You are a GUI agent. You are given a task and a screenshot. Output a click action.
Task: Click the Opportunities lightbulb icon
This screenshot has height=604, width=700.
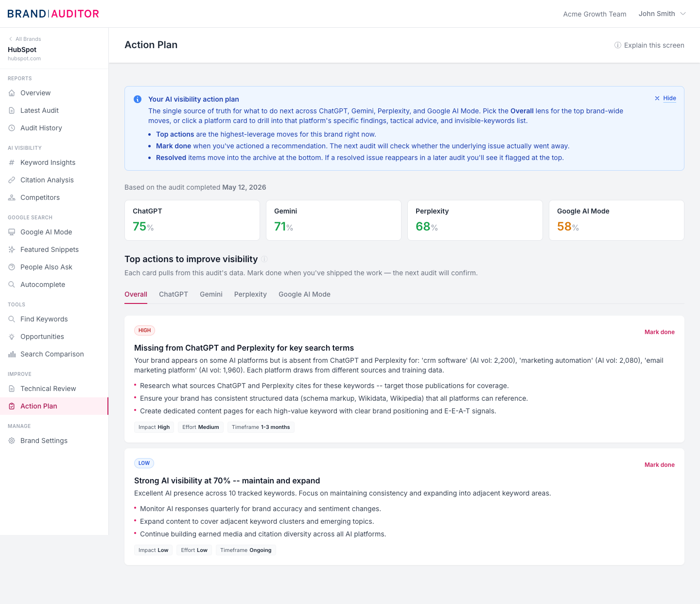pyautogui.click(x=12, y=337)
